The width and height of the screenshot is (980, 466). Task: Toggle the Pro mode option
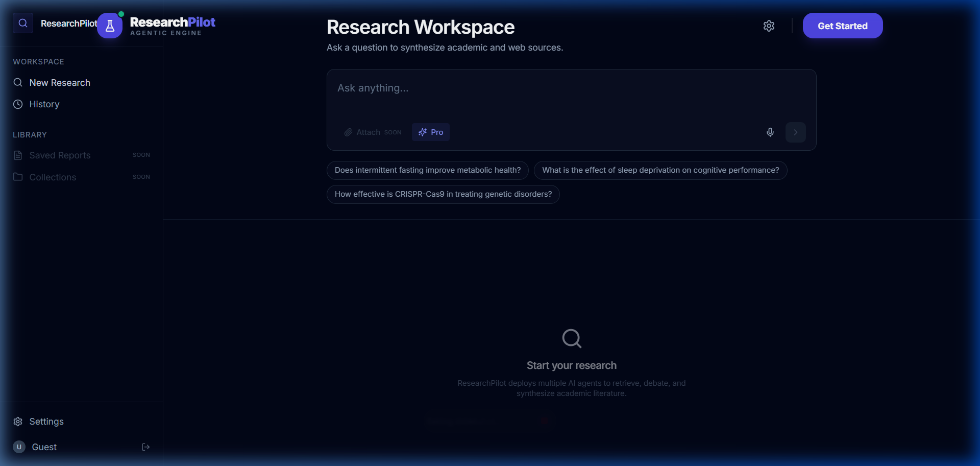[431, 132]
